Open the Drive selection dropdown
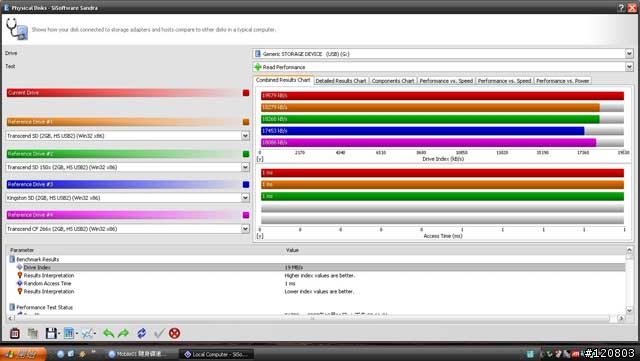 (x=629, y=53)
